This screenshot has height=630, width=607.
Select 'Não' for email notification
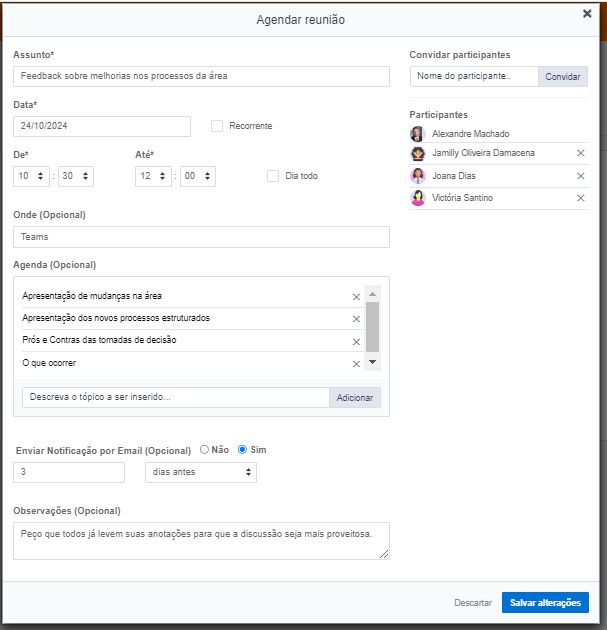[x=205, y=450]
